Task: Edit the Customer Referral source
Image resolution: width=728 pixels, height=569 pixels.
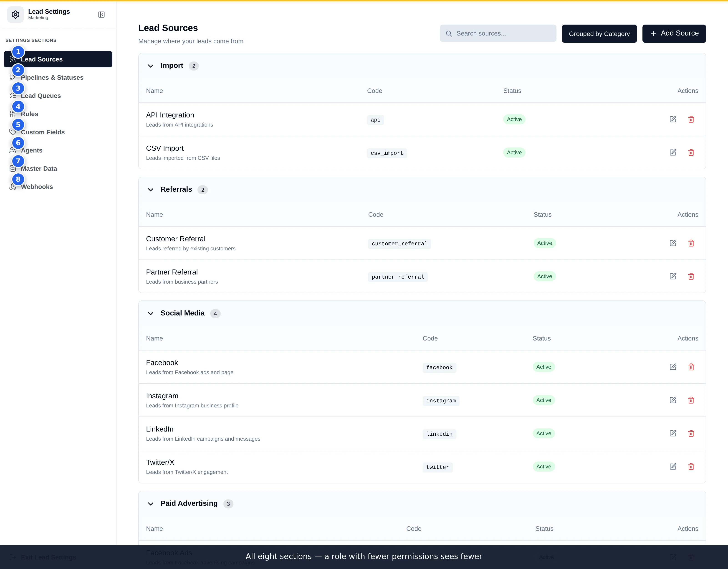Action: coord(673,243)
